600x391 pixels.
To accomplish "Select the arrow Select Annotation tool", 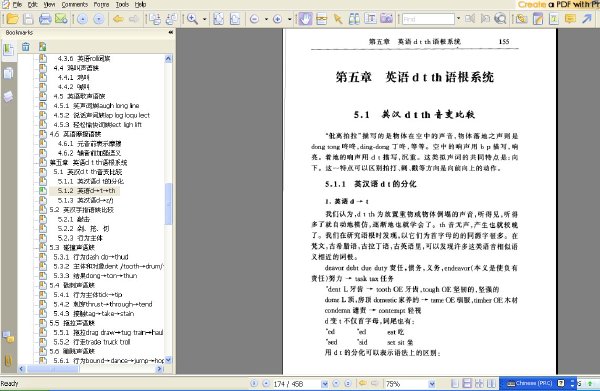I will [x=338, y=19].
